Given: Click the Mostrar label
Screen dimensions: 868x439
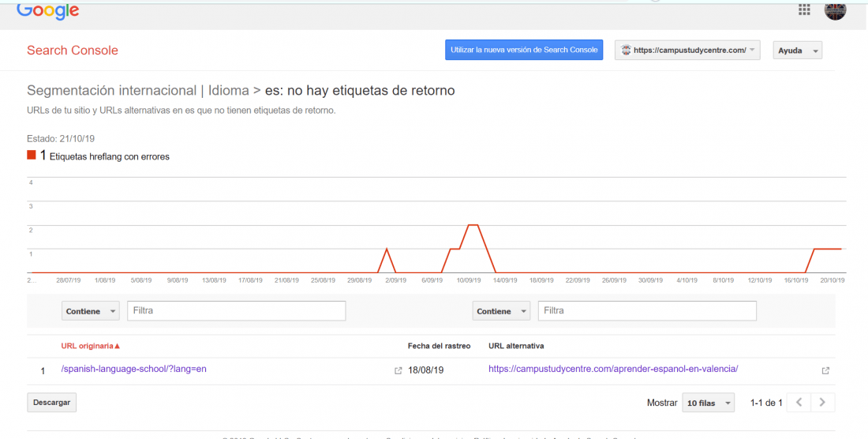Looking at the screenshot, I should [x=662, y=403].
